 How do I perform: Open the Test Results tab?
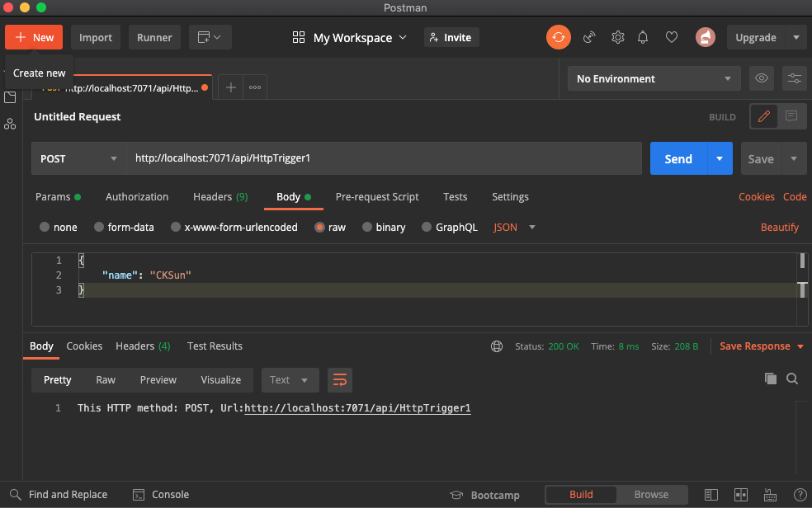pos(215,346)
